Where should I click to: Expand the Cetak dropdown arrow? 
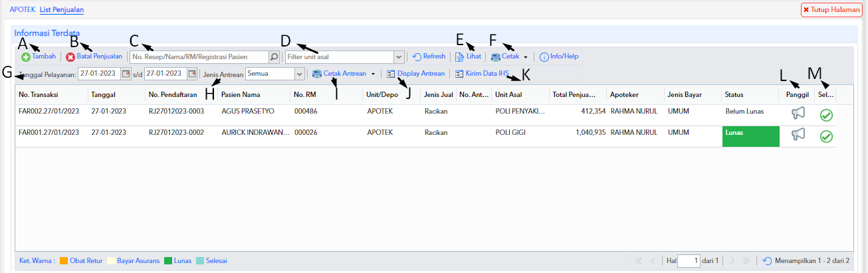(526, 57)
